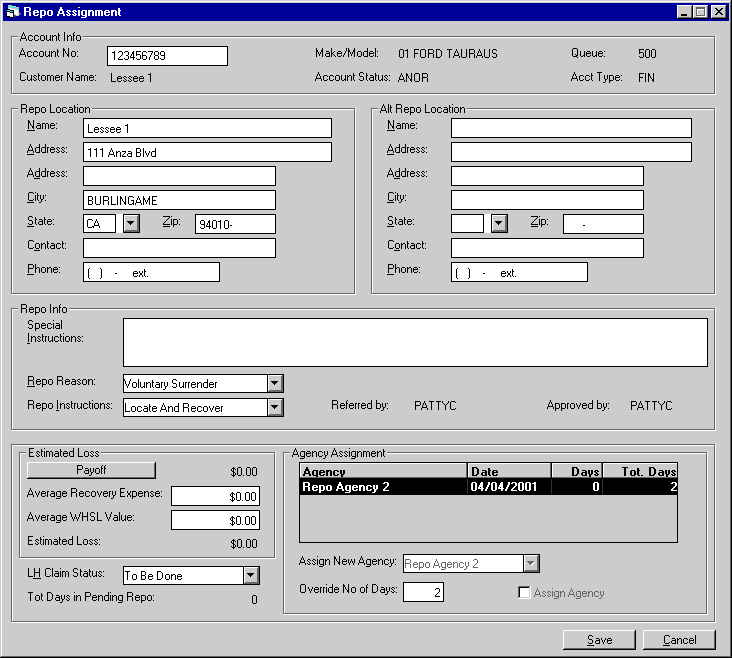
Task: Click the Repo Location Zip field
Action: [235, 224]
